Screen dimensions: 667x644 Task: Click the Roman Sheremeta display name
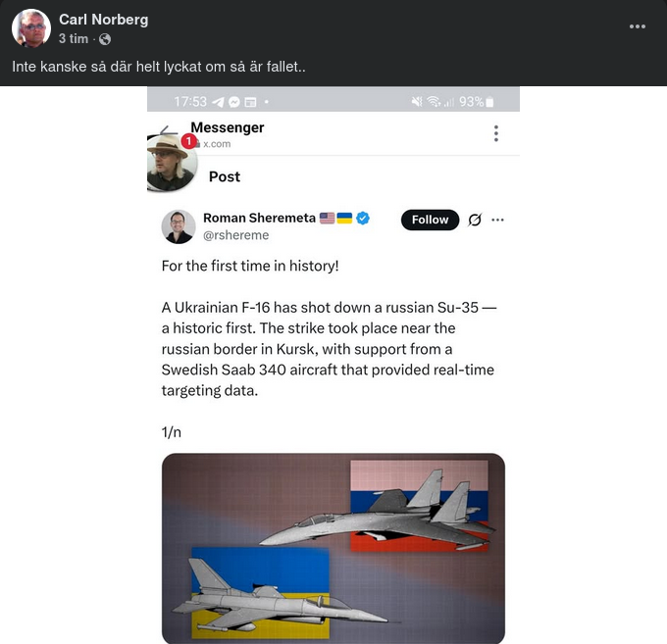260,218
